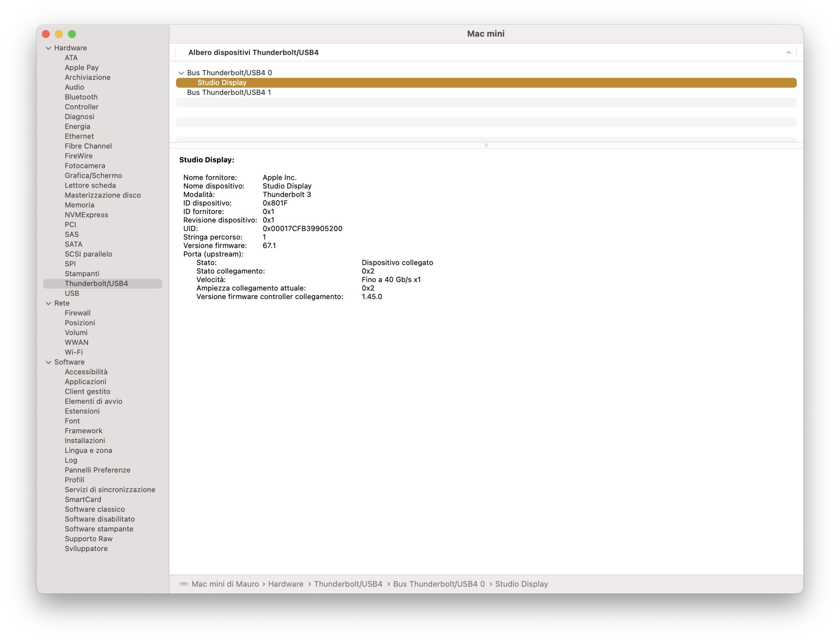Viewport: 840px width, 642px height.
Task: Click the green zoom window button
Action: [x=72, y=34]
